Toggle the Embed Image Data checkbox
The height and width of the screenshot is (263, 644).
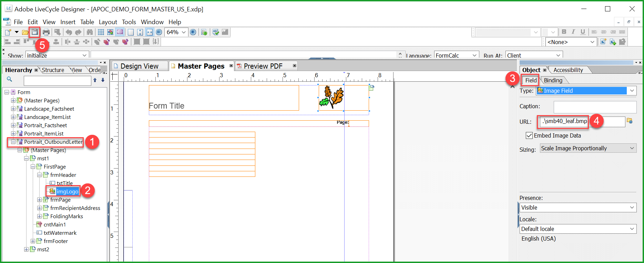[529, 136]
